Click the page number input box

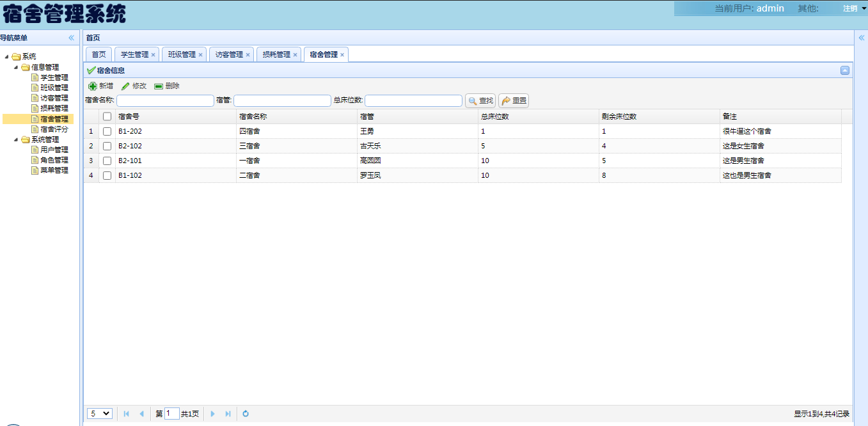[x=172, y=414]
